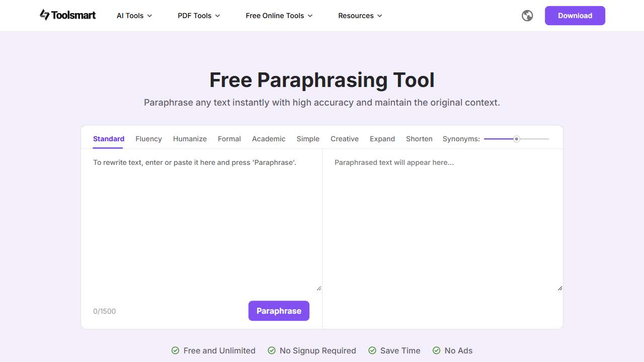The width and height of the screenshot is (644, 362).
Task: Select the Humanize tab
Action: (190, 139)
